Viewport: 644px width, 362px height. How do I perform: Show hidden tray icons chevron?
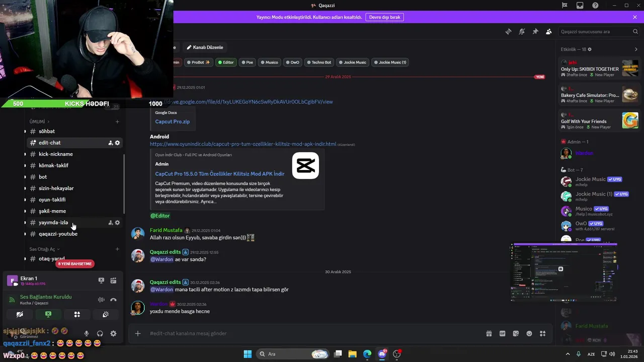click(x=568, y=354)
